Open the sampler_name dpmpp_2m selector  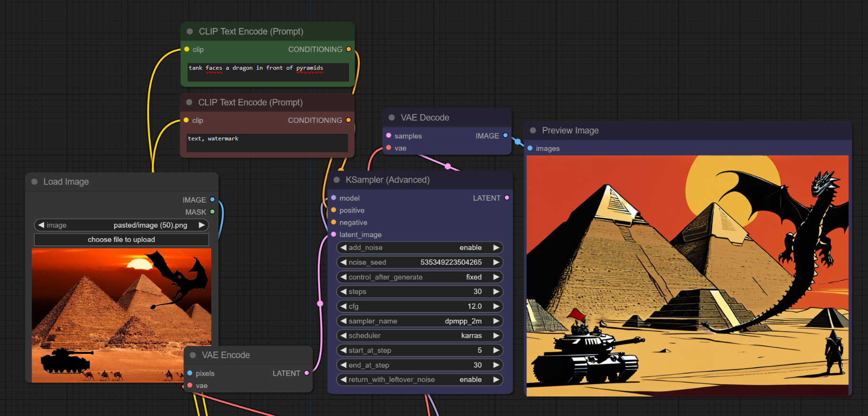pos(420,321)
